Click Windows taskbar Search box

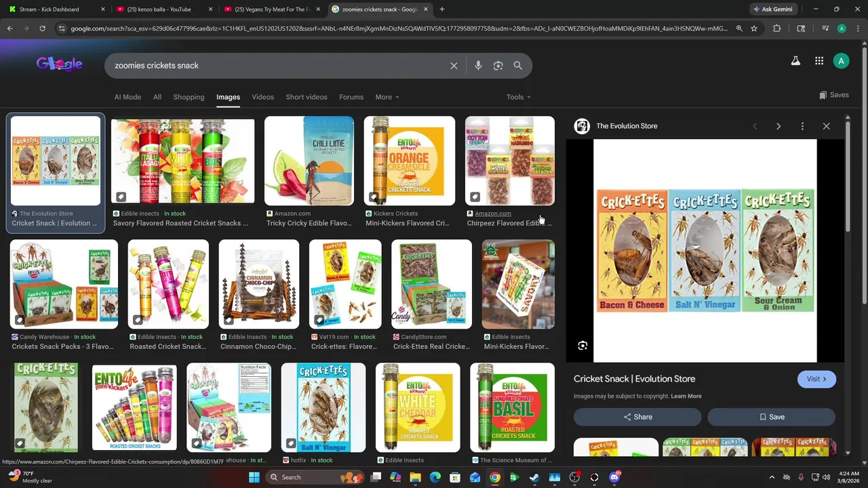coord(314,477)
